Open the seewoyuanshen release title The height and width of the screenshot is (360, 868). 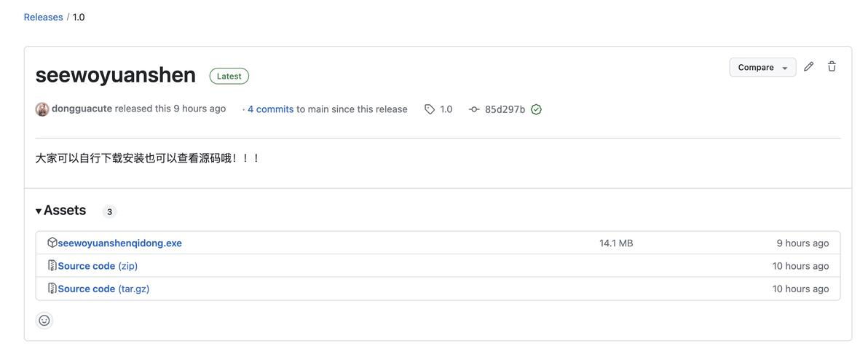tap(116, 75)
